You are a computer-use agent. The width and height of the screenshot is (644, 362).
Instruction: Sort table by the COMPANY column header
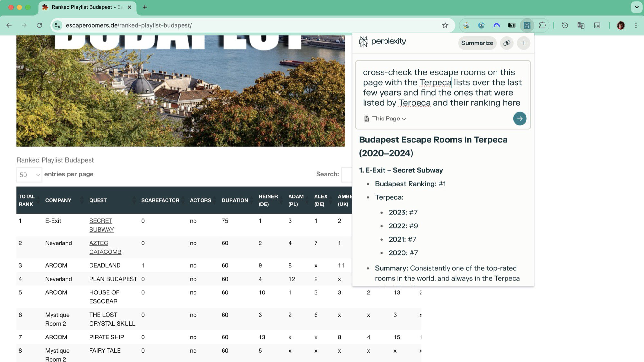(x=58, y=200)
